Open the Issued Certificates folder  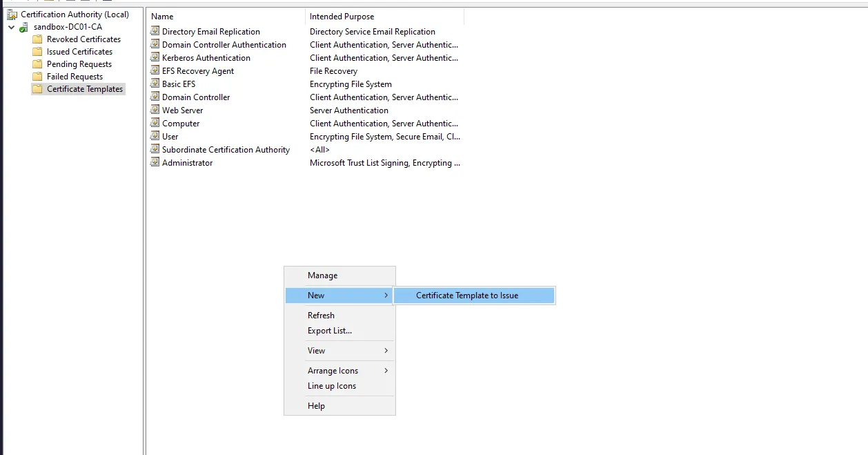click(79, 52)
